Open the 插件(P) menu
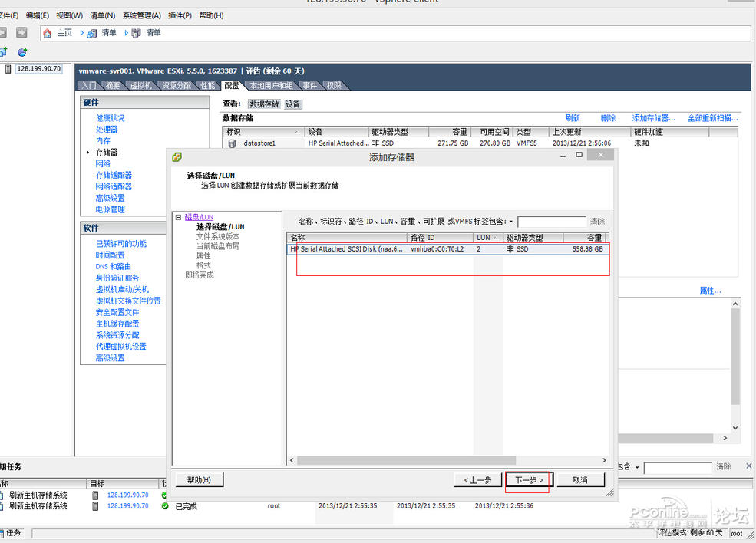Screen dimensions: 756x543 pos(180,15)
